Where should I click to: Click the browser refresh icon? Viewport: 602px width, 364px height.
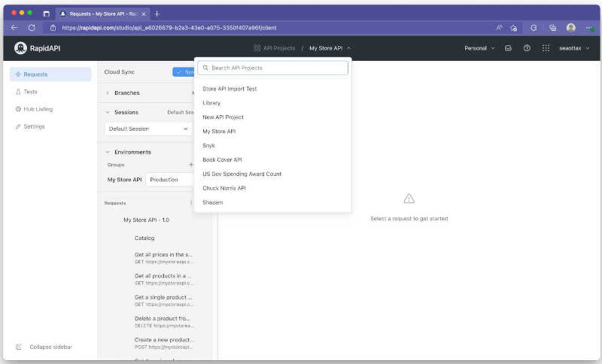click(x=32, y=28)
